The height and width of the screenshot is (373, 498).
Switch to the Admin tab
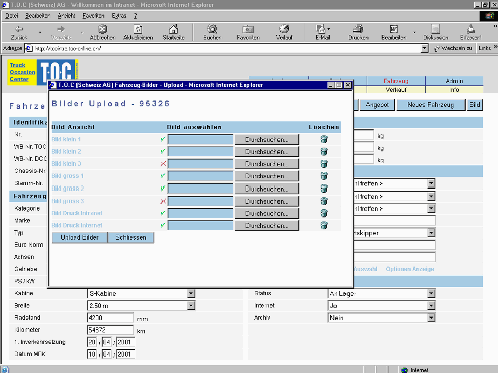(454, 81)
